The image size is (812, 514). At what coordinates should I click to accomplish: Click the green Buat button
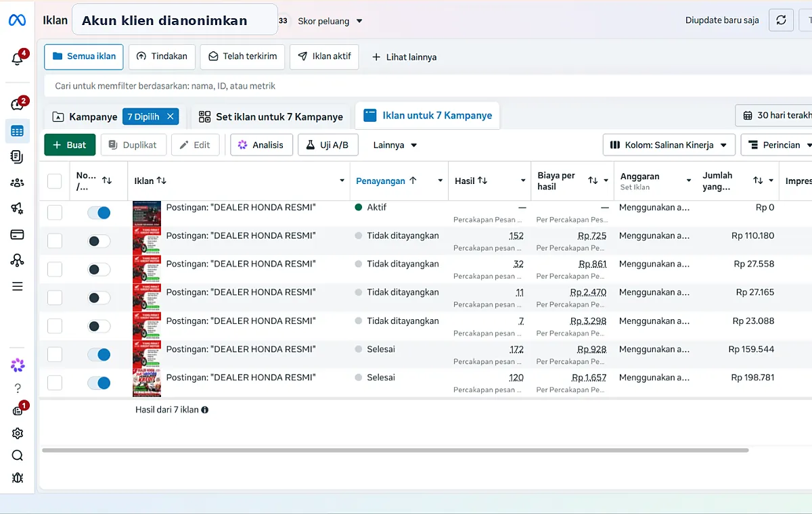click(70, 145)
